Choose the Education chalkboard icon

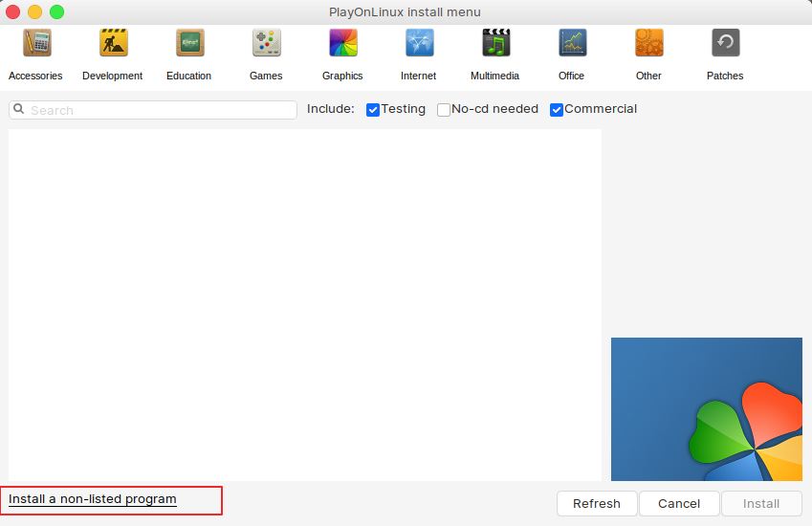pos(189,43)
